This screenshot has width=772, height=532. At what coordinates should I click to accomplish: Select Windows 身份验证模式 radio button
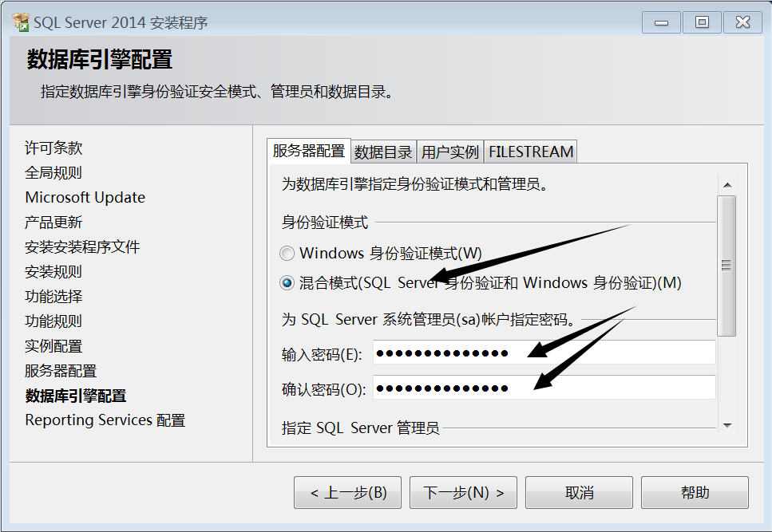pyautogui.click(x=287, y=253)
